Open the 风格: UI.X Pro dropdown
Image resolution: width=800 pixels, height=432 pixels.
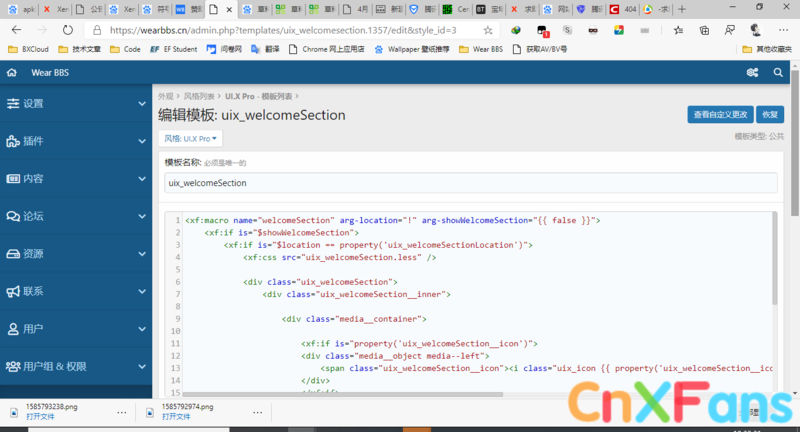click(190, 139)
